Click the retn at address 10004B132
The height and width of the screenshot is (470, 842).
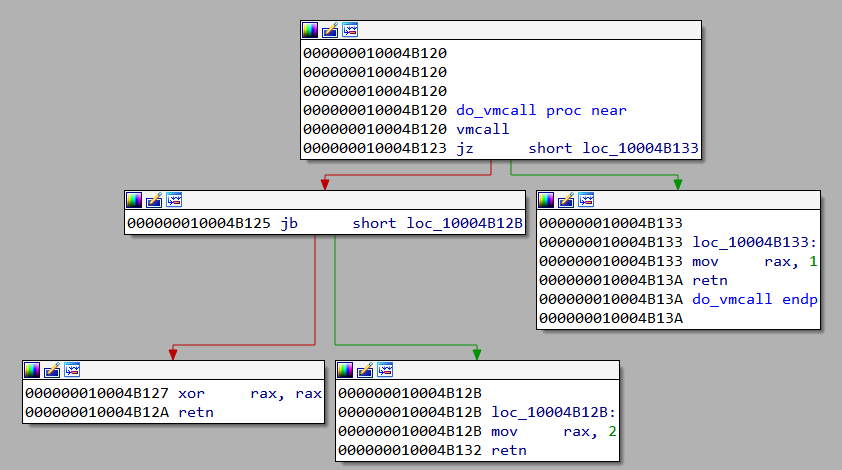pos(509,451)
